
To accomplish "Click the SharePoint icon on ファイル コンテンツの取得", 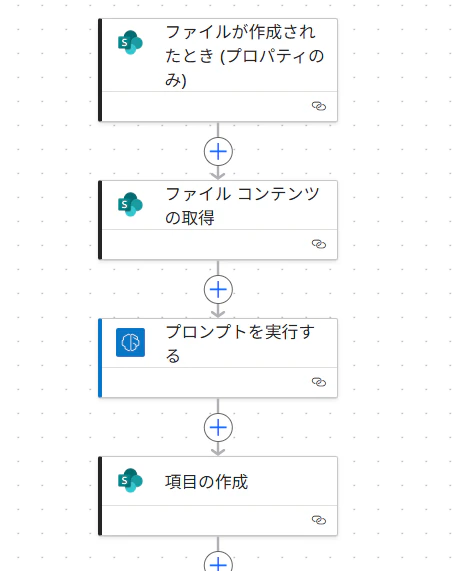I will [x=130, y=204].
